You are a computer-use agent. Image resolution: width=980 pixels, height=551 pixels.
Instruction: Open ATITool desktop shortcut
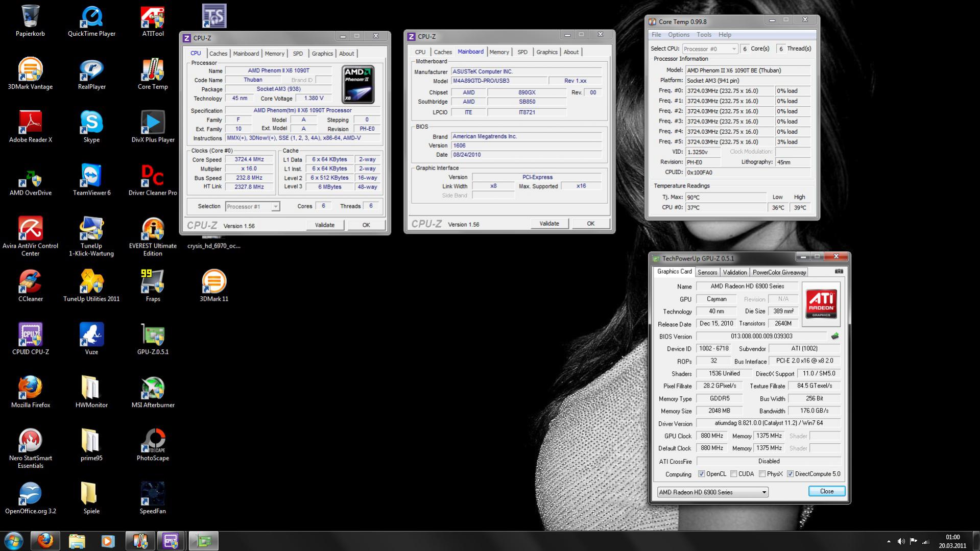point(153,20)
